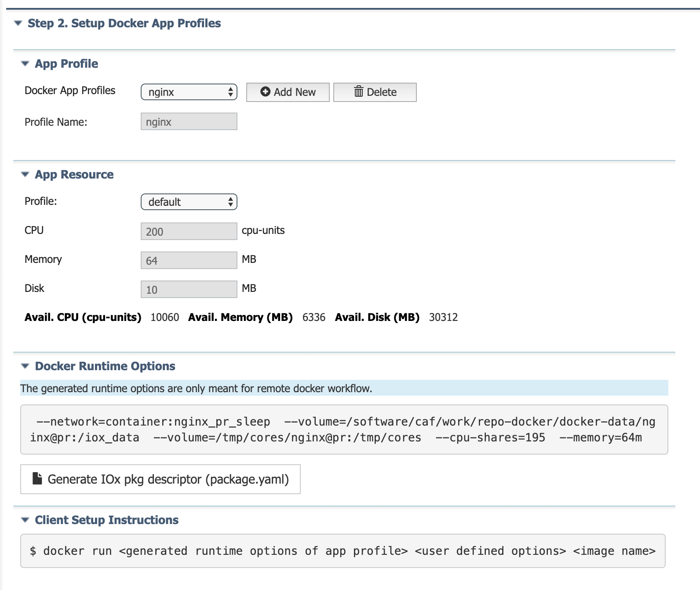Click the Profile Name: label
The width and height of the screenshot is (700, 590).
click(x=56, y=122)
